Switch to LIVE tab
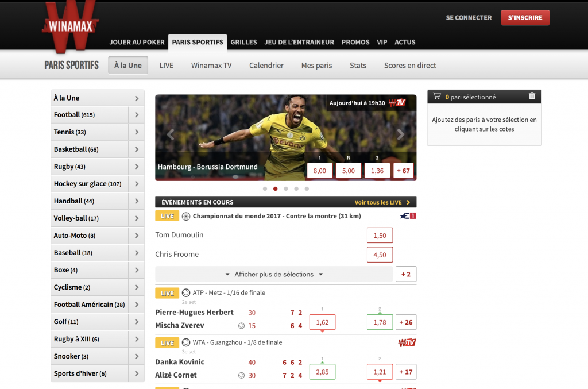 pos(167,66)
